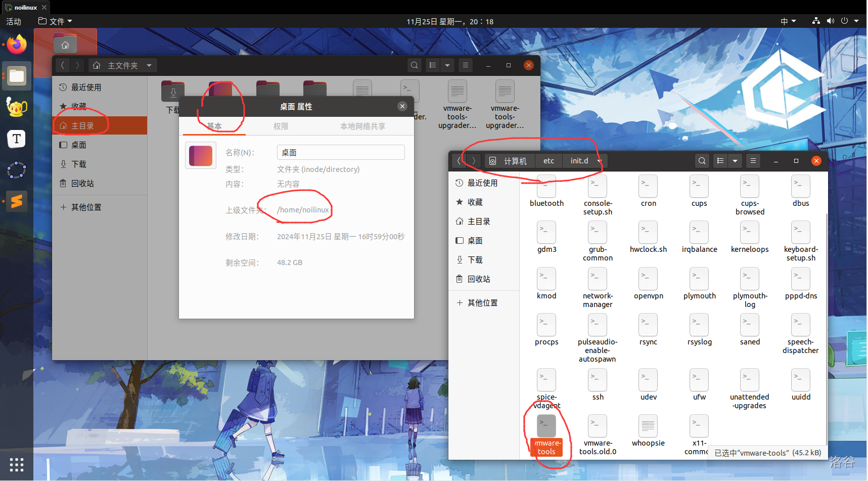Click the volume icon in top bar
The height and width of the screenshot is (481, 868).
click(830, 21)
